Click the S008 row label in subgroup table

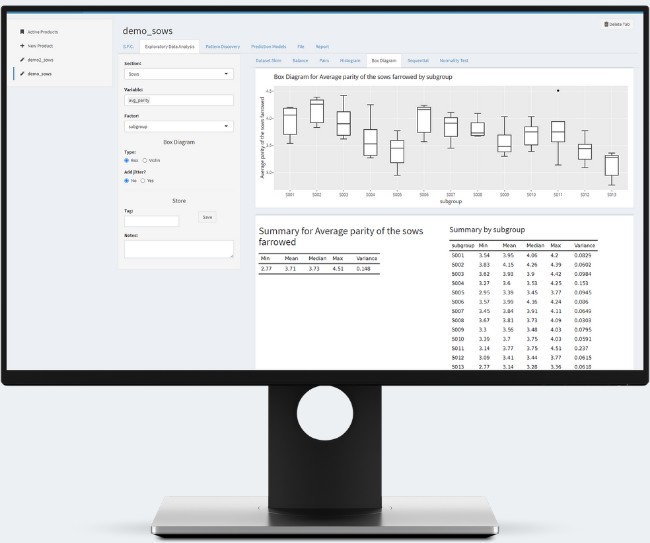[x=458, y=320]
